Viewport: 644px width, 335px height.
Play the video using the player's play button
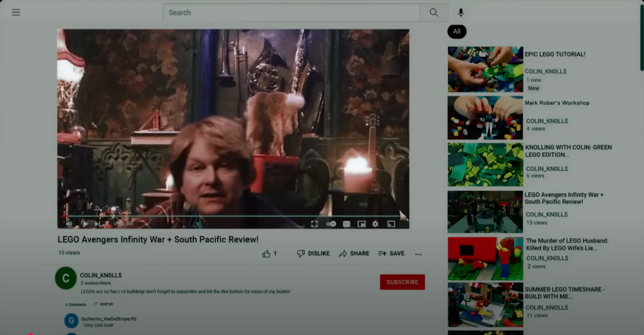(85, 224)
